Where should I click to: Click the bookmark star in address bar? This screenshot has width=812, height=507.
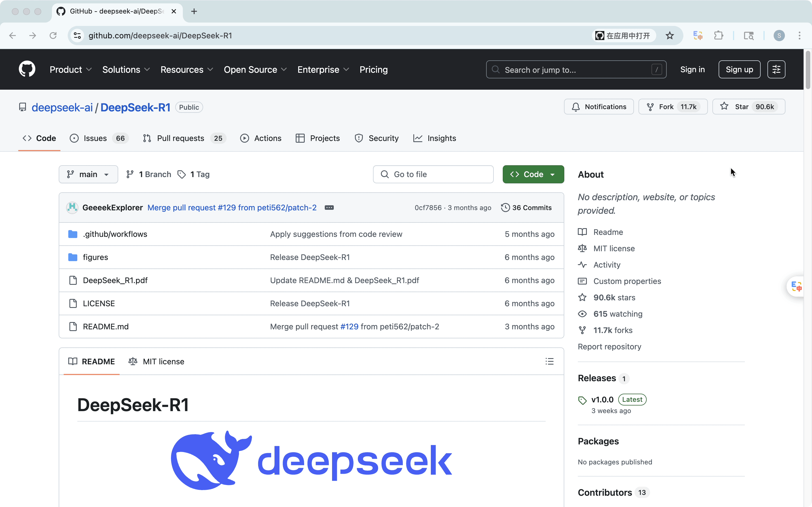click(670, 36)
